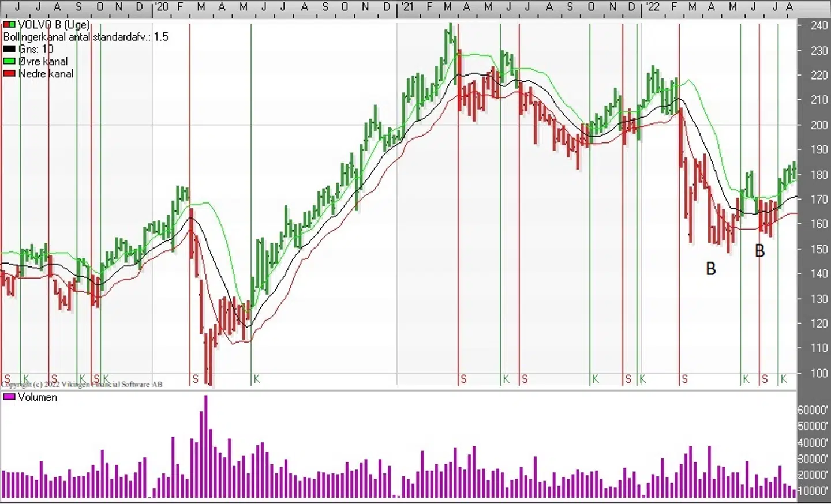Click the K buy marker at October 2021
Viewport: 831px width, 504px height.
coord(596,379)
